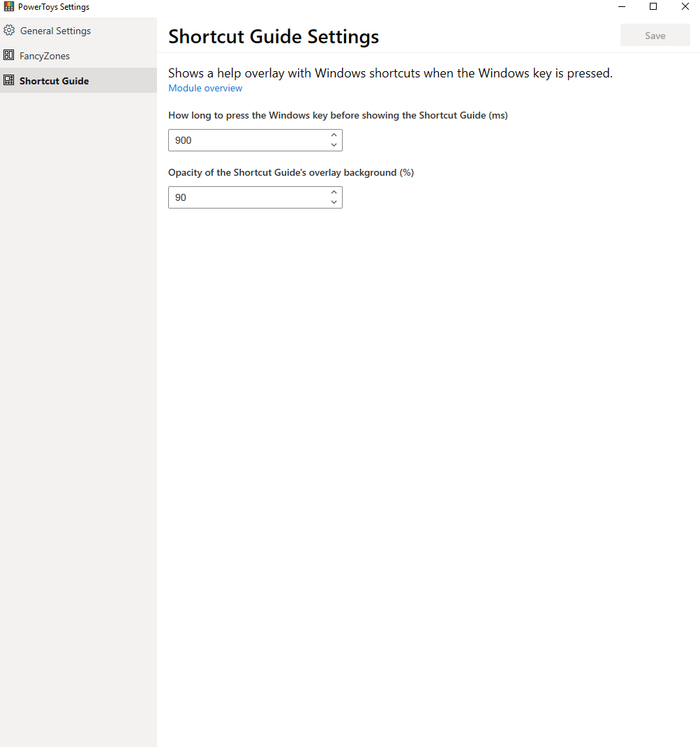This screenshot has height=747, width=700.
Task: Switch to the FancyZones page label
Action: click(x=45, y=56)
